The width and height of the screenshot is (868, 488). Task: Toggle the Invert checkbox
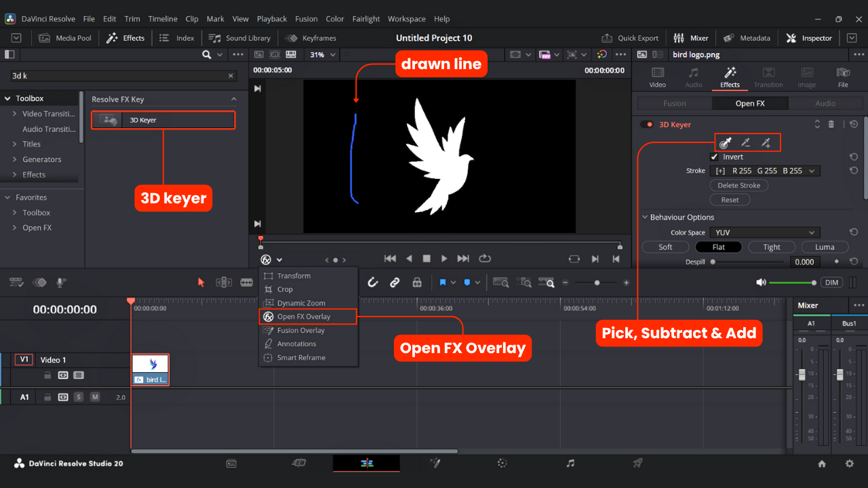[714, 157]
